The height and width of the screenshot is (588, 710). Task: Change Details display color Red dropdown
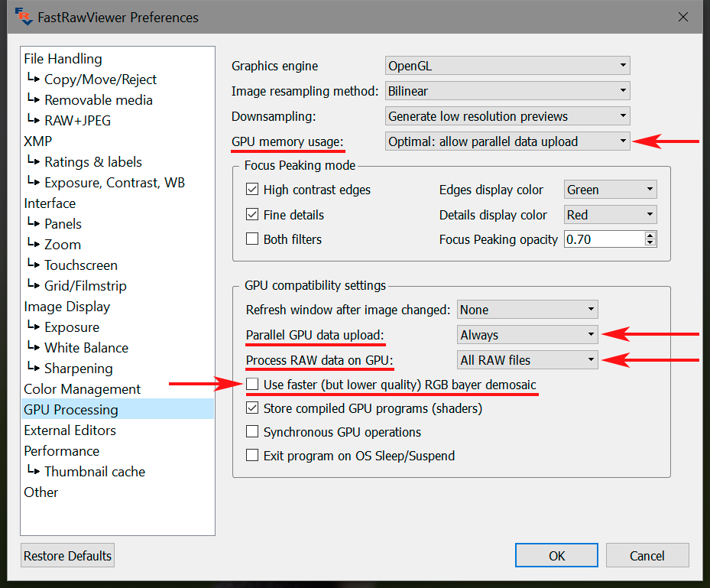point(611,214)
